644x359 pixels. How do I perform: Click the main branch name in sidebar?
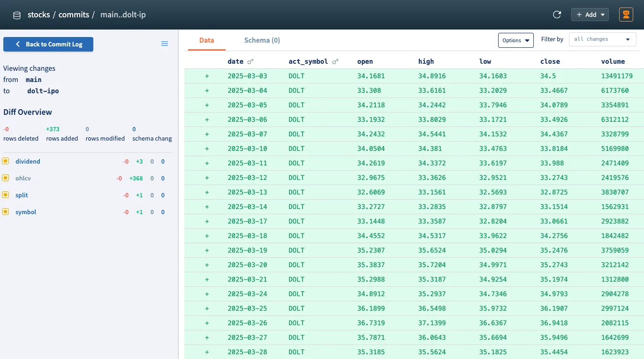pos(34,80)
